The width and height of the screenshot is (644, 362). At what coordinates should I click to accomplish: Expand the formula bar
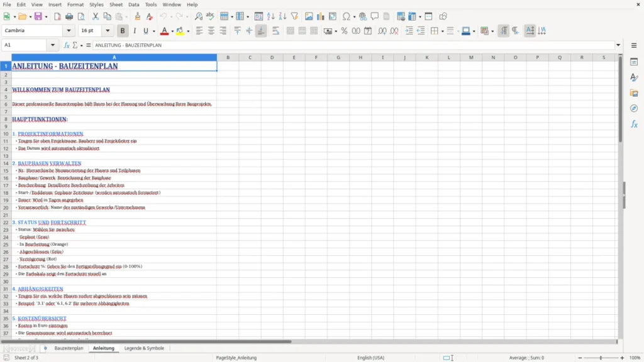[618, 45]
